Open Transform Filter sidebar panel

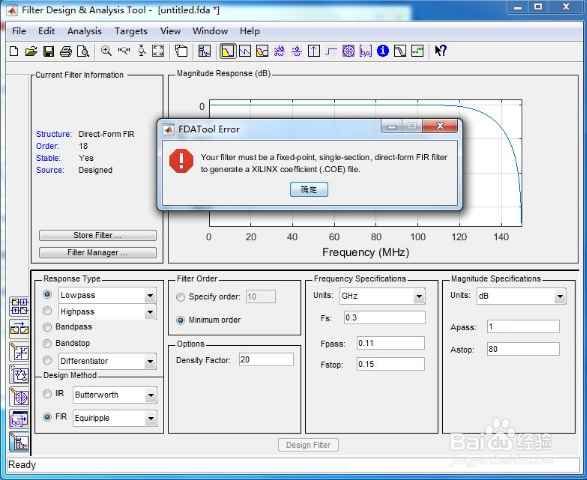[x=19, y=329]
